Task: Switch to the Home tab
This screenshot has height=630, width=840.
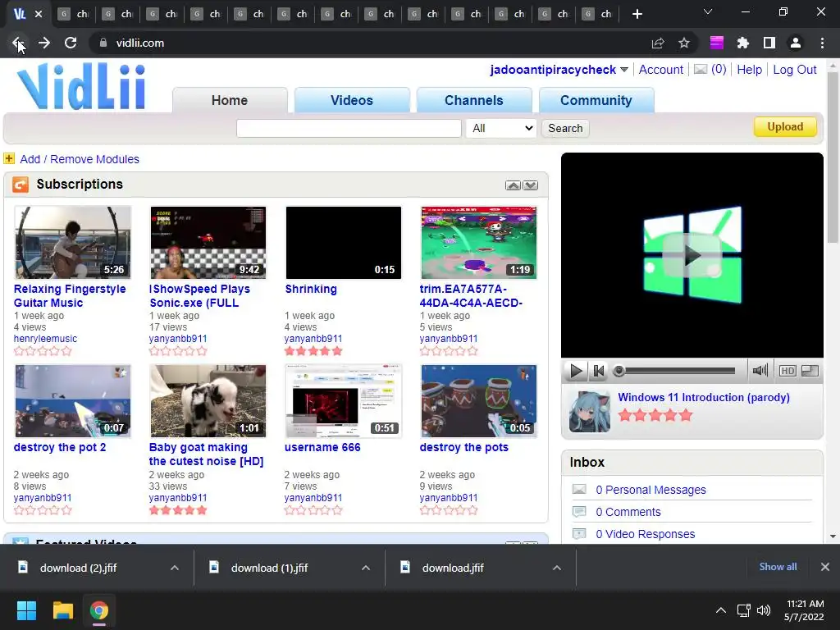Action: tap(230, 100)
